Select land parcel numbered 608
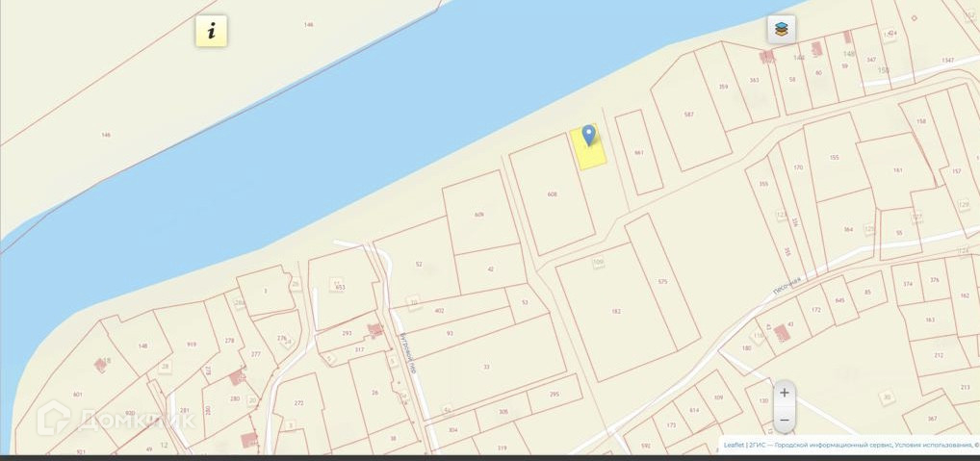 (x=552, y=194)
